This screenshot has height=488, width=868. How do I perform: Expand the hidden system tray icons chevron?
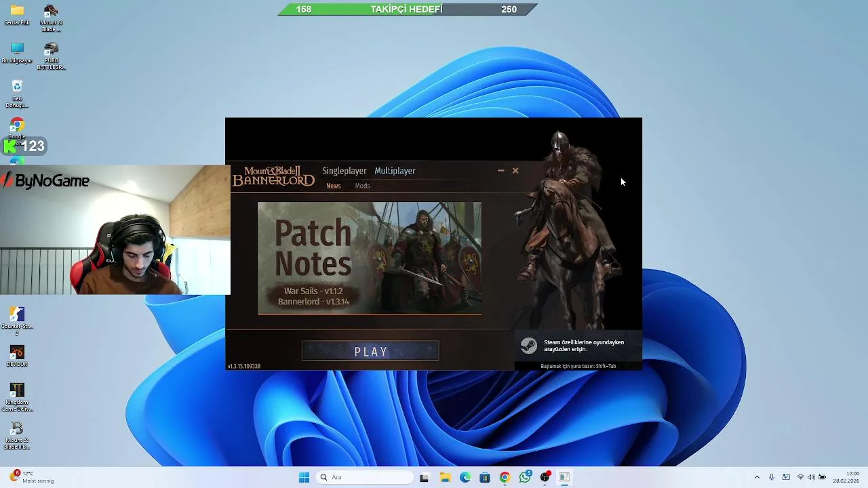[x=757, y=477]
